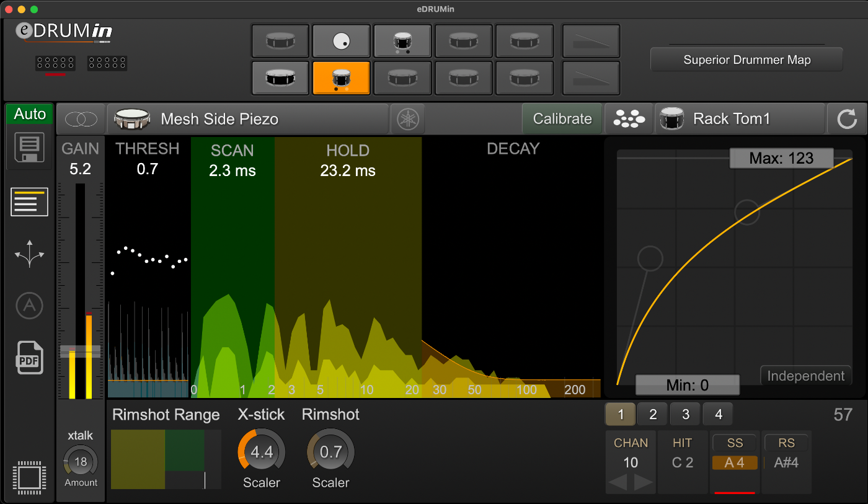The width and height of the screenshot is (868, 504).
Task: Click the Calibrate button
Action: 562,119
